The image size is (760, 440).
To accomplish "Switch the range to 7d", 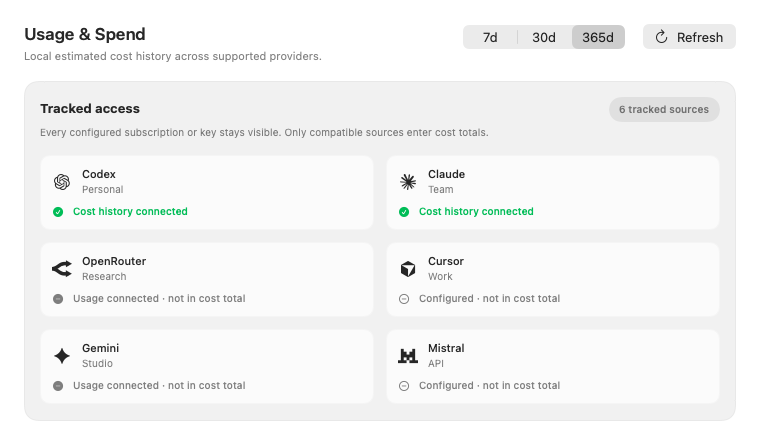I will point(490,37).
